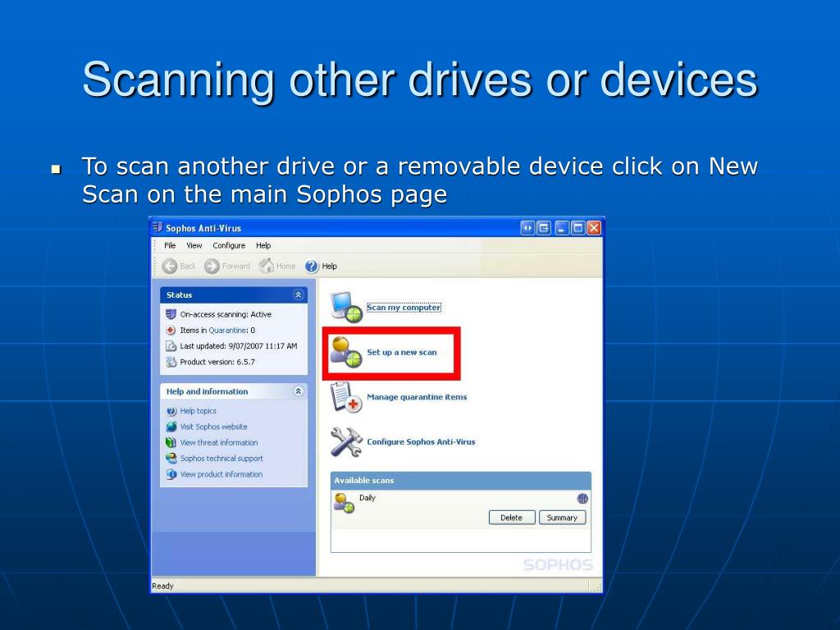This screenshot has width=840, height=630.
Task: Click the blue Help question mark icon
Action: pyautogui.click(x=312, y=267)
